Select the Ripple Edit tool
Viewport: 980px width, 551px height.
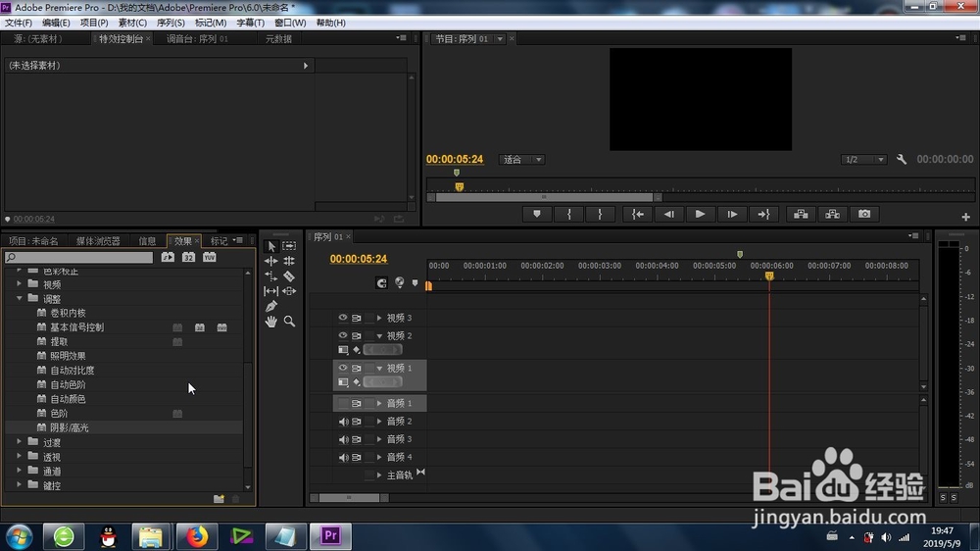[x=271, y=261]
